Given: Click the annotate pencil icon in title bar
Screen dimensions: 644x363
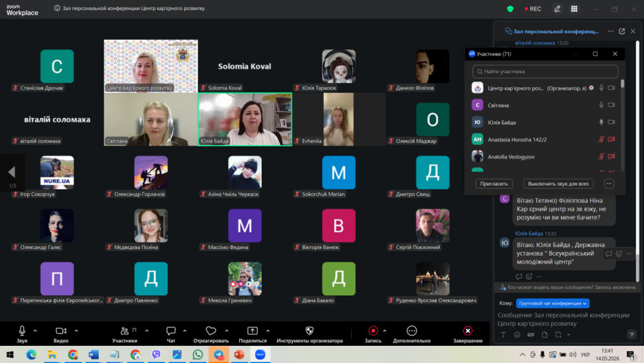Looking at the screenshot, I should 557,9.
